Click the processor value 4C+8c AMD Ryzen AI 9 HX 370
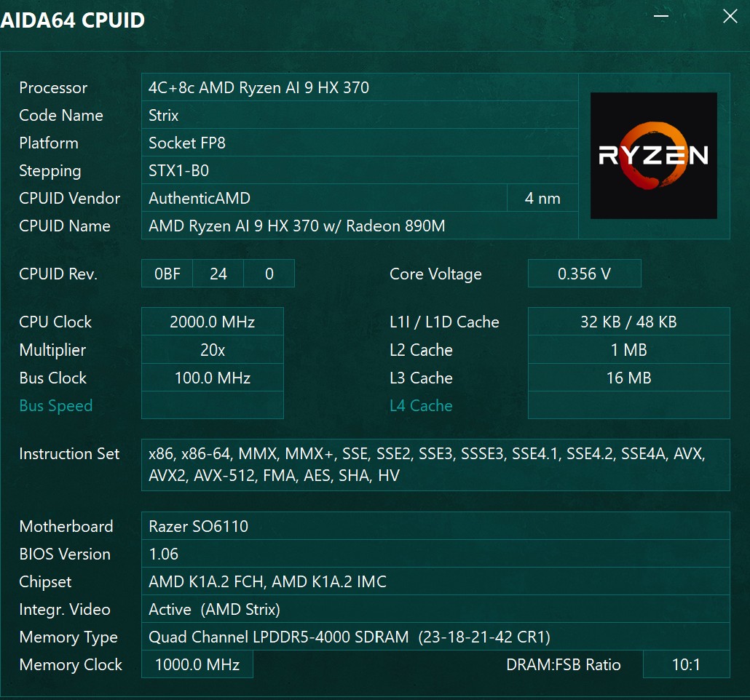The image size is (750, 700). pyautogui.click(x=360, y=87)
